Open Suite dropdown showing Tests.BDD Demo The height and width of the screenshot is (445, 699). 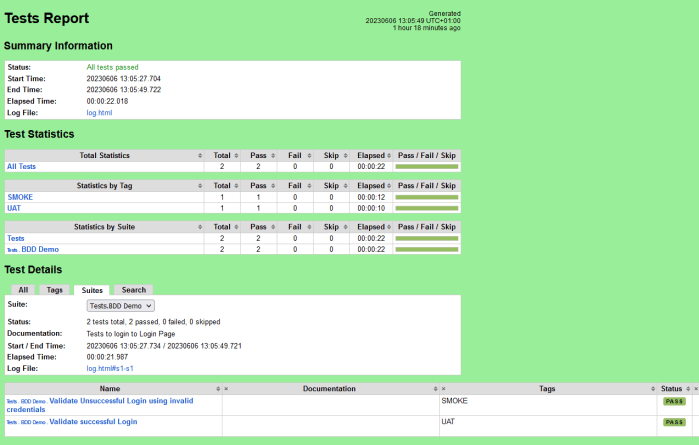[121, 306]
